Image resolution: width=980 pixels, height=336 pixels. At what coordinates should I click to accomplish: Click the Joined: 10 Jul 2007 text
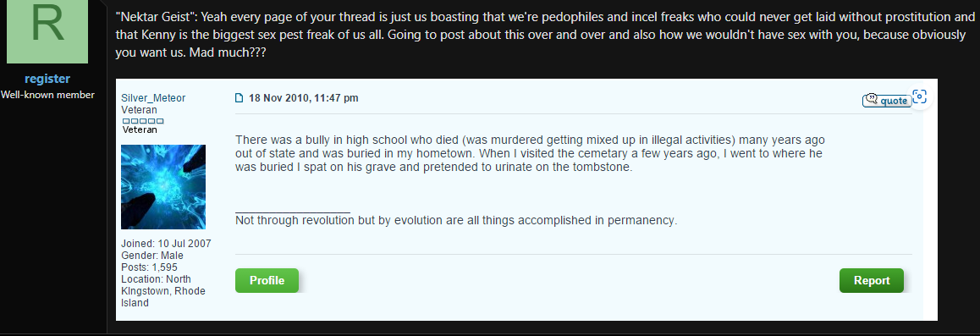166,244
